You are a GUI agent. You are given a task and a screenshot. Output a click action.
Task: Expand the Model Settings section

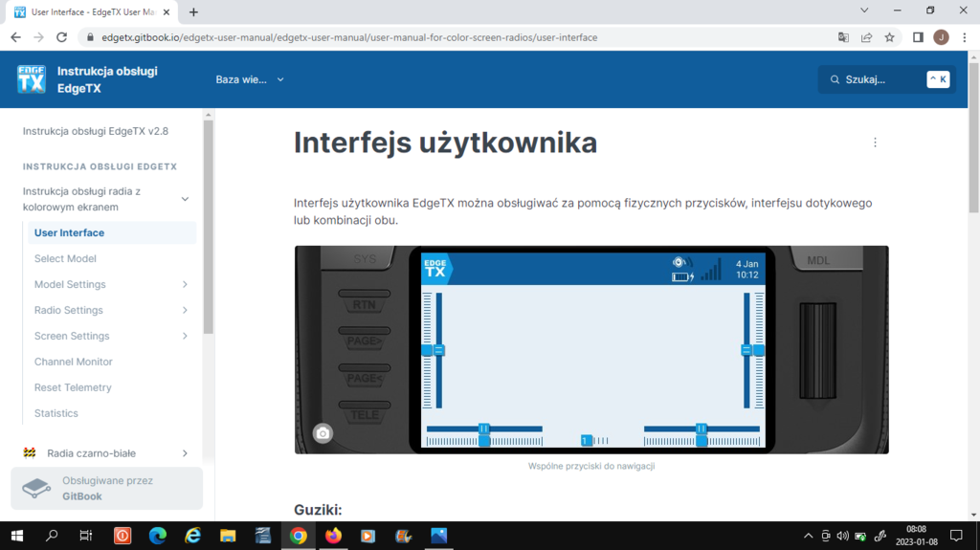(185, 284)
